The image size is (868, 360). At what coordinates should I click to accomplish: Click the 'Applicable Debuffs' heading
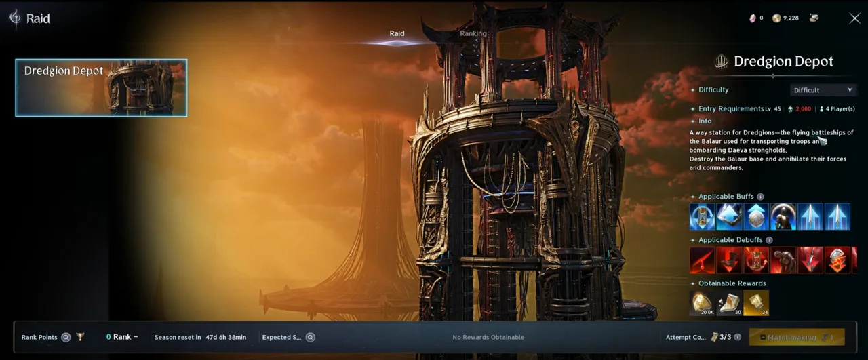[730, 240]
